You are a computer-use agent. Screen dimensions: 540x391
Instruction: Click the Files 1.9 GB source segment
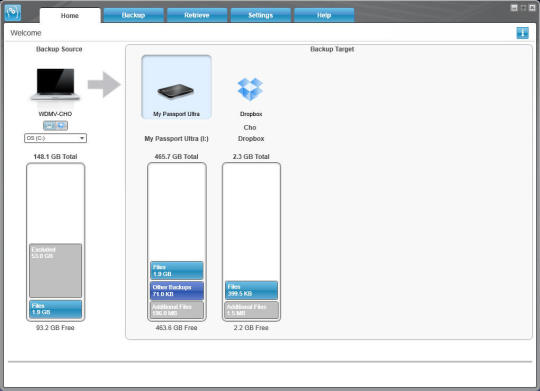tap(55, 309)
